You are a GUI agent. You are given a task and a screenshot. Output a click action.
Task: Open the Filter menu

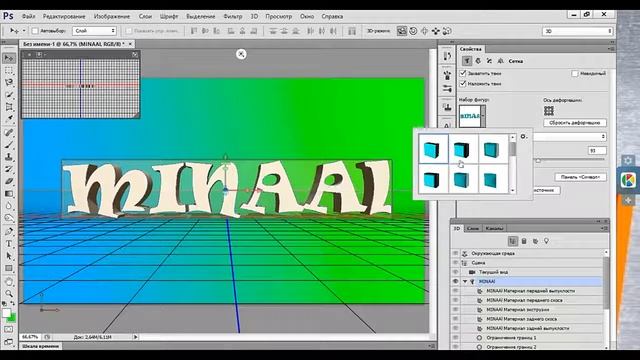tap(233, 17)
